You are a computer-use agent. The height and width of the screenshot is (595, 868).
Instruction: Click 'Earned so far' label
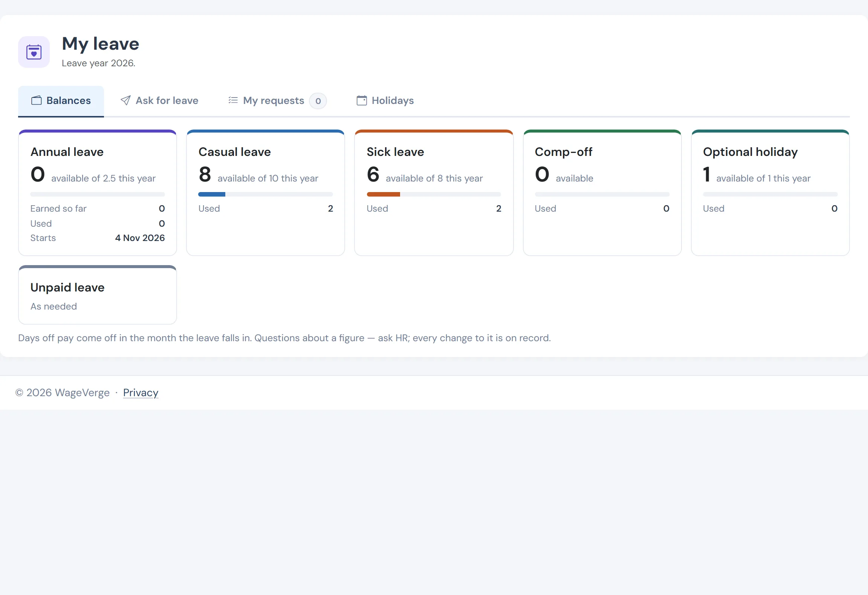pos(58,208)
